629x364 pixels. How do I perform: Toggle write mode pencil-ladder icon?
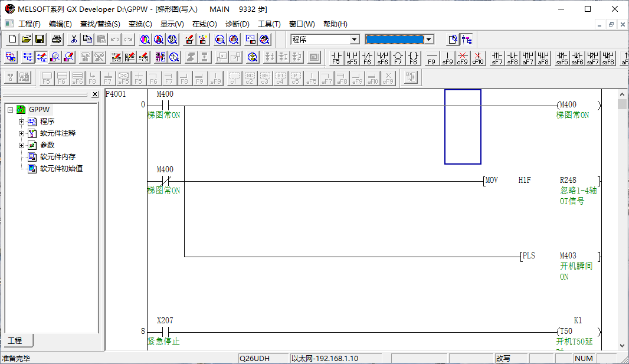coord(42,57)
